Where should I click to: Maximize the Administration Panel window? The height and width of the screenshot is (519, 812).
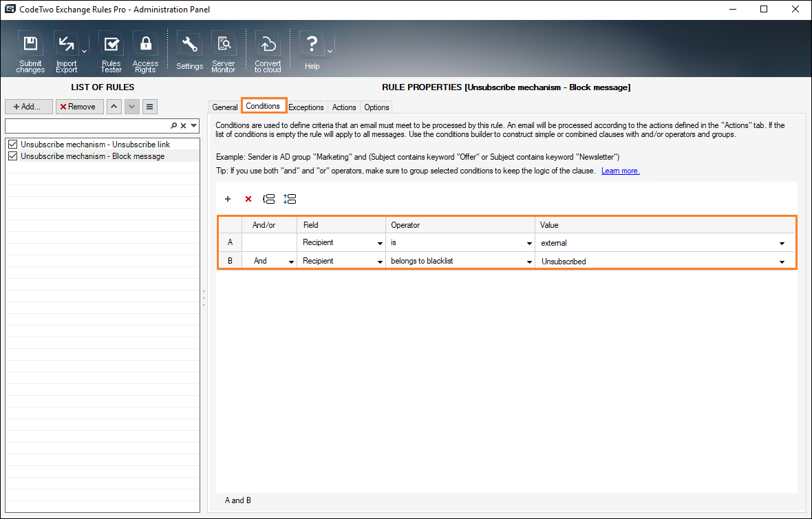point(764,10)
